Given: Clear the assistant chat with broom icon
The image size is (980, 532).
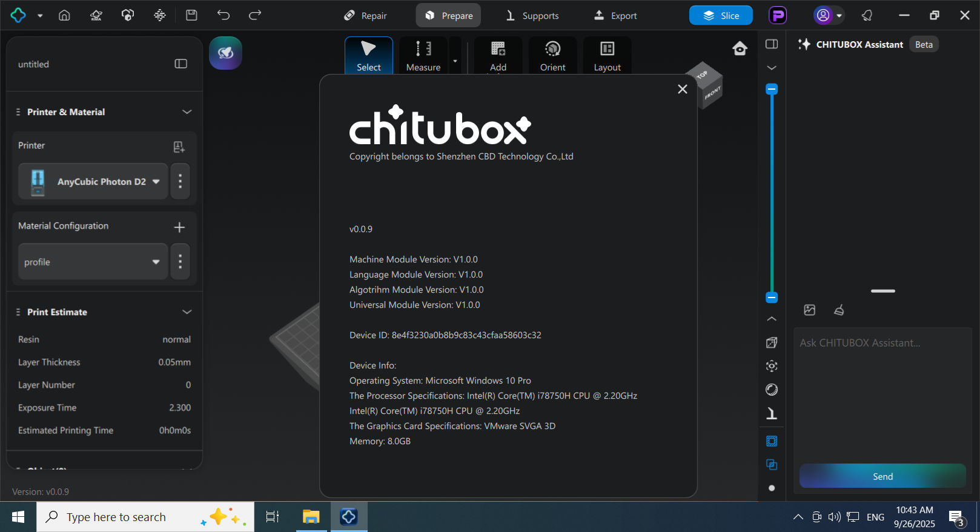Looking at the screenshot, I should pyautogui.click(x=839, y=310).
